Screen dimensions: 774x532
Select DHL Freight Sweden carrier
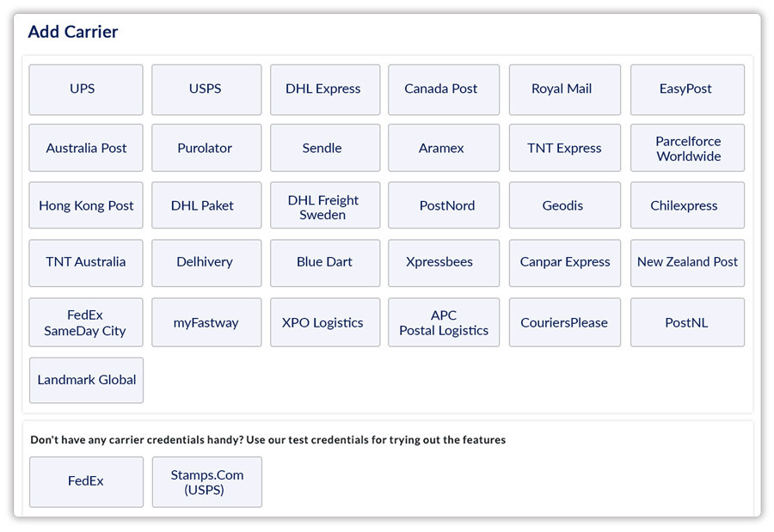[x=324, y=206]
